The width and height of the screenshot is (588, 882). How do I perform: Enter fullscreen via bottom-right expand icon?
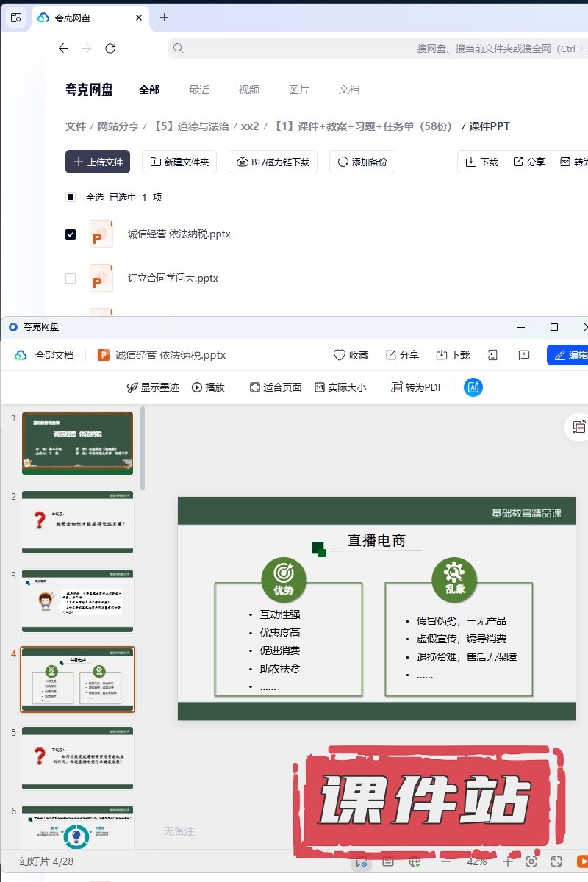click(x=556, y=861)
